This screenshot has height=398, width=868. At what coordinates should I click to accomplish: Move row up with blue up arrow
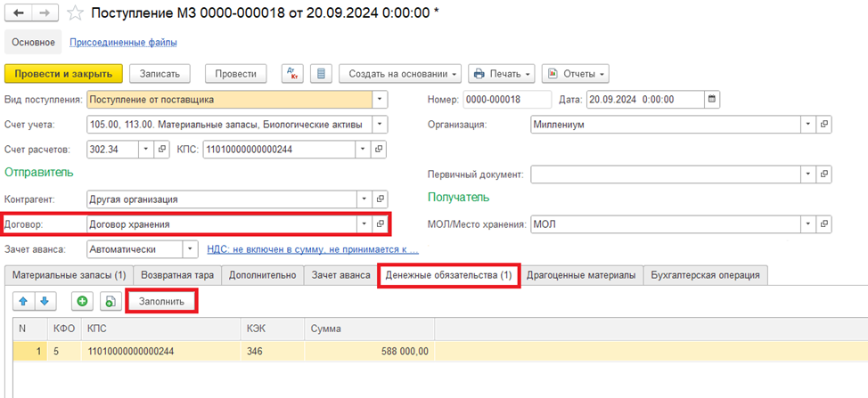23,301
